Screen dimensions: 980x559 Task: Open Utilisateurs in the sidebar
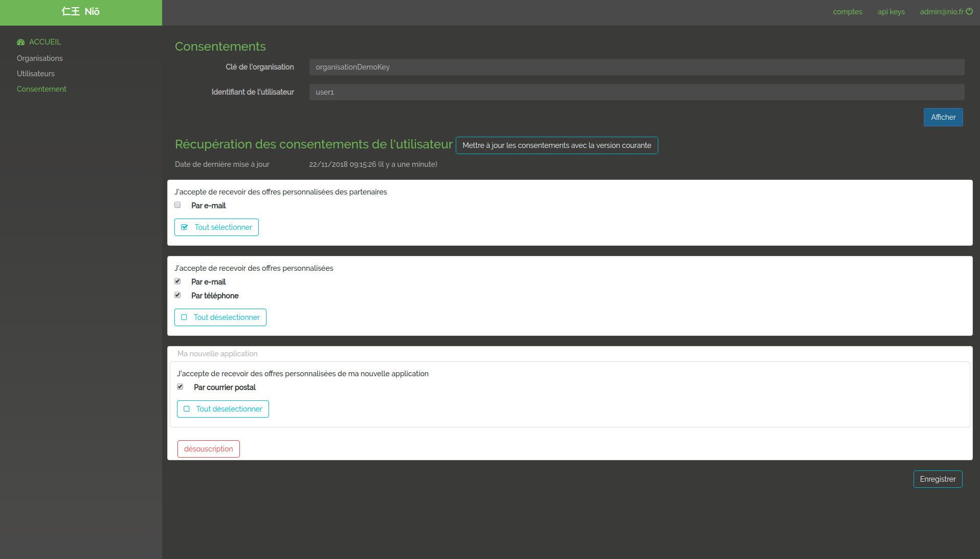pos(35,74)
